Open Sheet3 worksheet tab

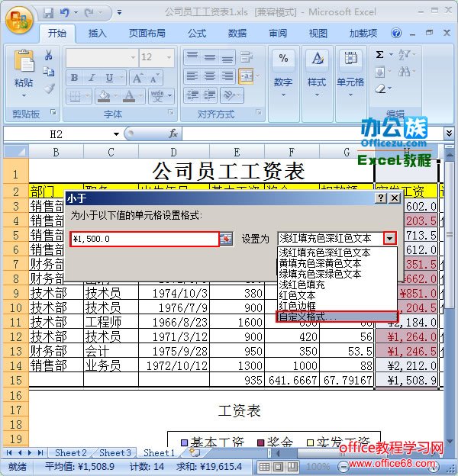pyautogui.click(x=114, y=452)
